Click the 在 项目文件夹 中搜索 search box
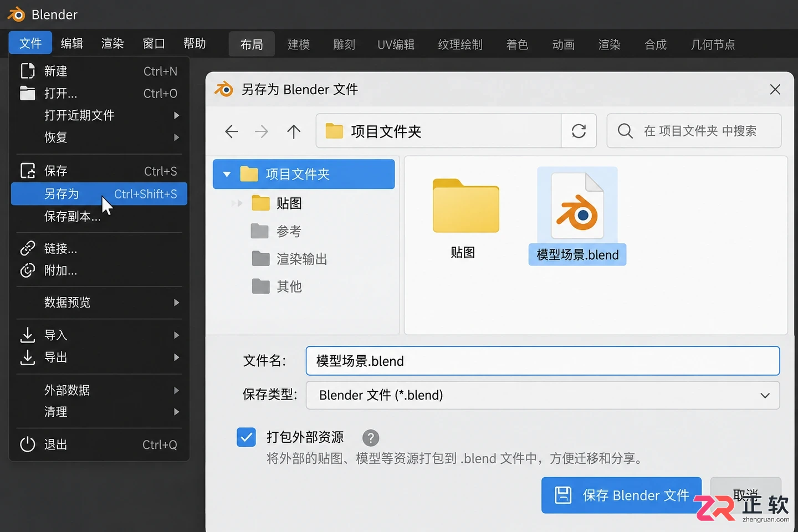The image size is (798, 532). point(694,131)
